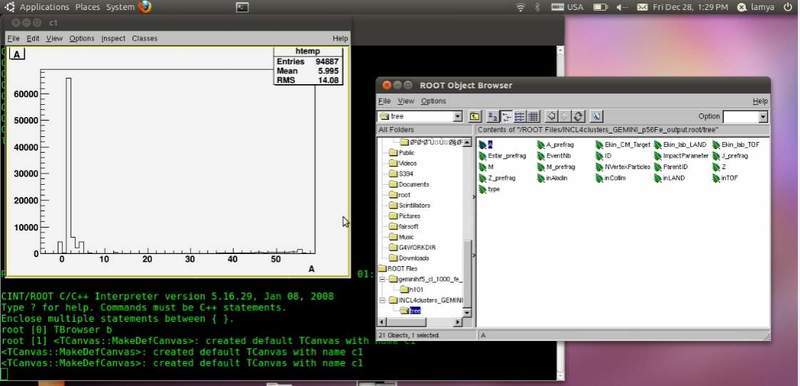Viewport: 800px width, 386px height.
Task: Open File menu in ROOT Object Browser
Action: (x=384, y=101)
